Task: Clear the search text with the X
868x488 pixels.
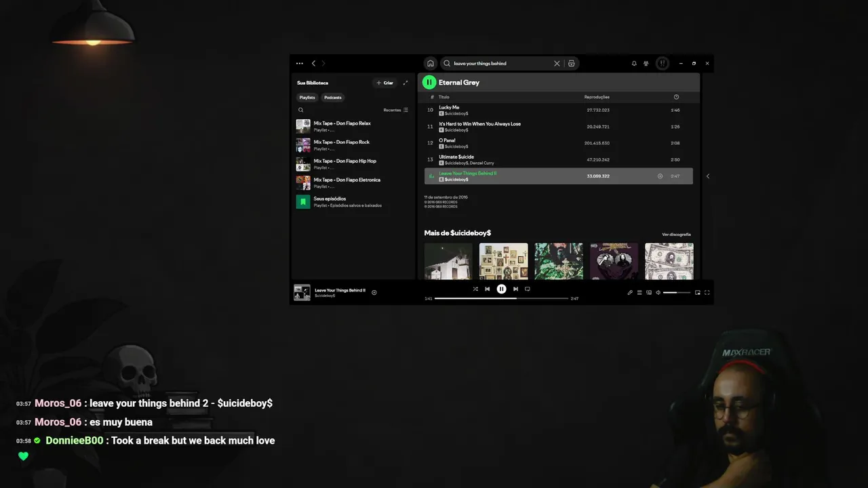Action: coord(557,63)
